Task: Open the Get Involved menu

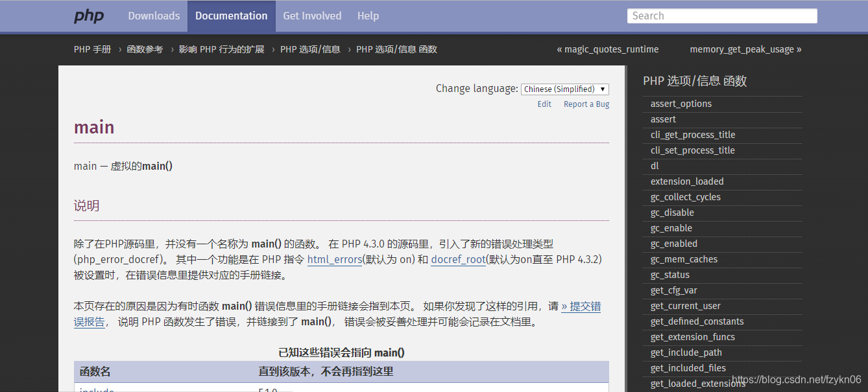Action: click(312, 16)
